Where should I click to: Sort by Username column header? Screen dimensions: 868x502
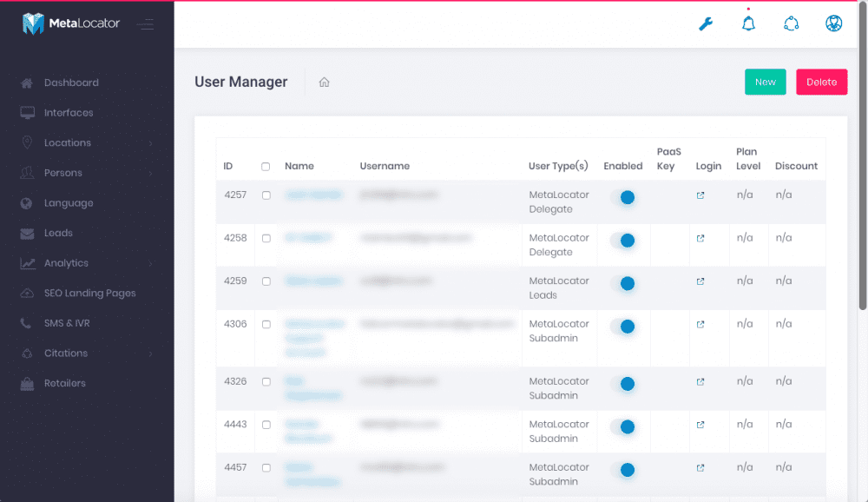[385, 166]
